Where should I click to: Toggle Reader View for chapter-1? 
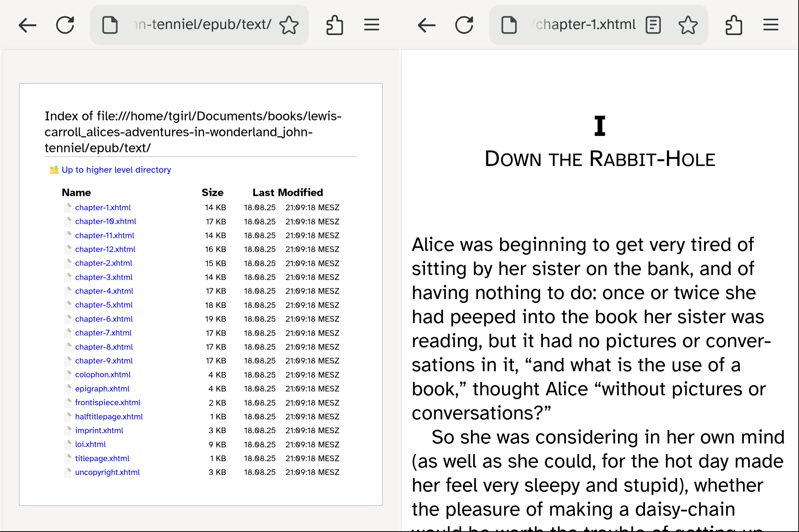pos(653,25)
